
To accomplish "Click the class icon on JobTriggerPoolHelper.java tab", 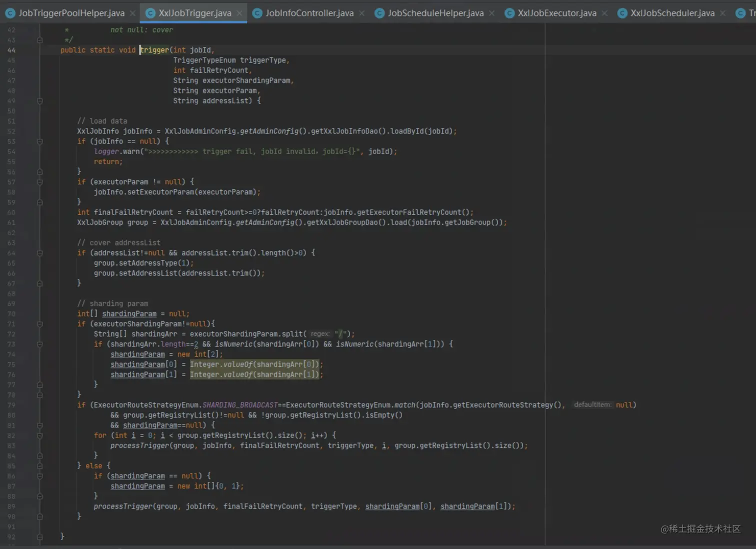I will 10,13.
